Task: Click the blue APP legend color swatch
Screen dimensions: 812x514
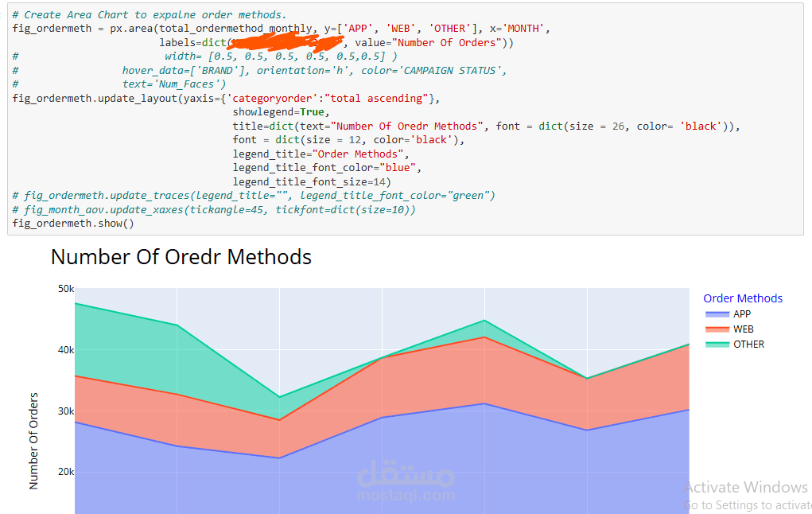Action: click(719, 313)
